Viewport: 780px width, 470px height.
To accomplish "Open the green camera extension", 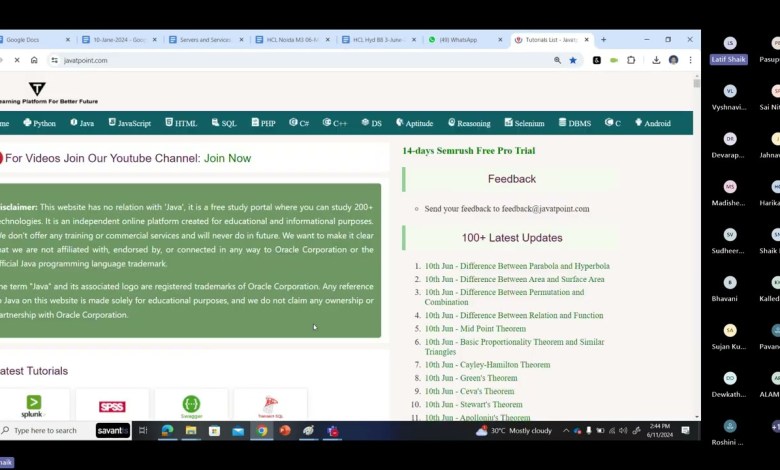I will tap(614, 60).
